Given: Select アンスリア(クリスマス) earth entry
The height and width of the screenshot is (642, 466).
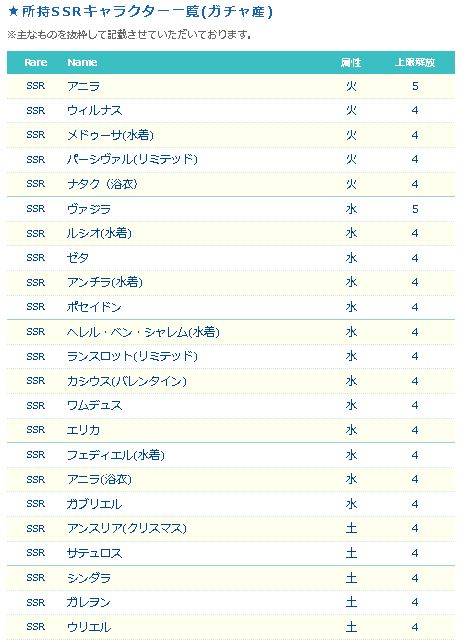Looking at the screenshot, I should coord(127,529).
